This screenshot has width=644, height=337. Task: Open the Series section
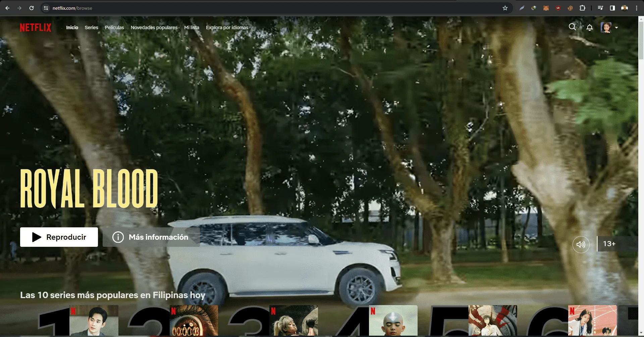coord(91,27)
